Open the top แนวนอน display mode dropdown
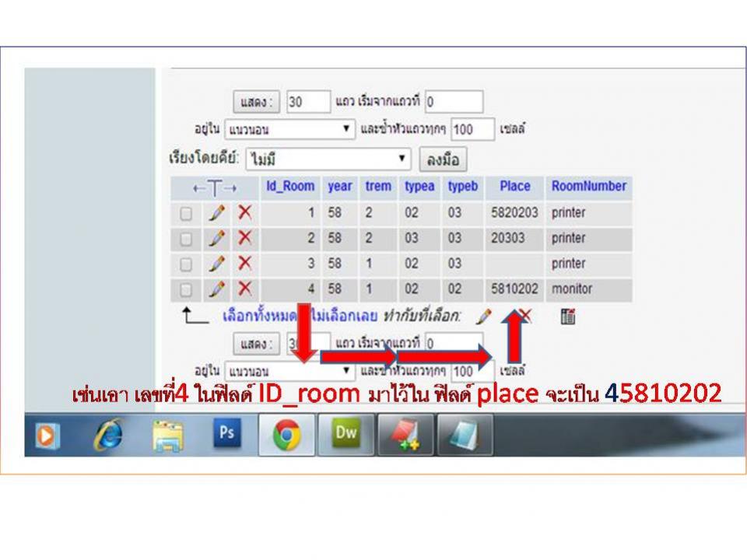This screenshot has width=747, height=560. pyautogui.click(x=289, y=129)
